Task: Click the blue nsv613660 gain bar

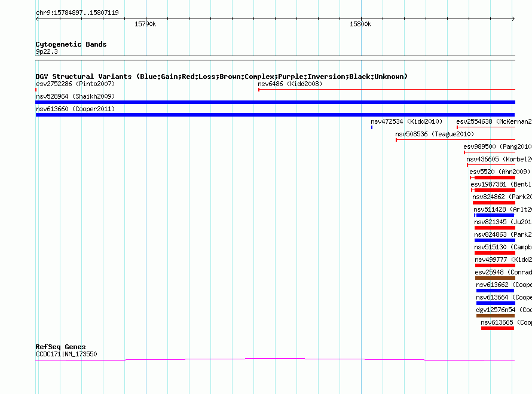Action: (275, 115)
